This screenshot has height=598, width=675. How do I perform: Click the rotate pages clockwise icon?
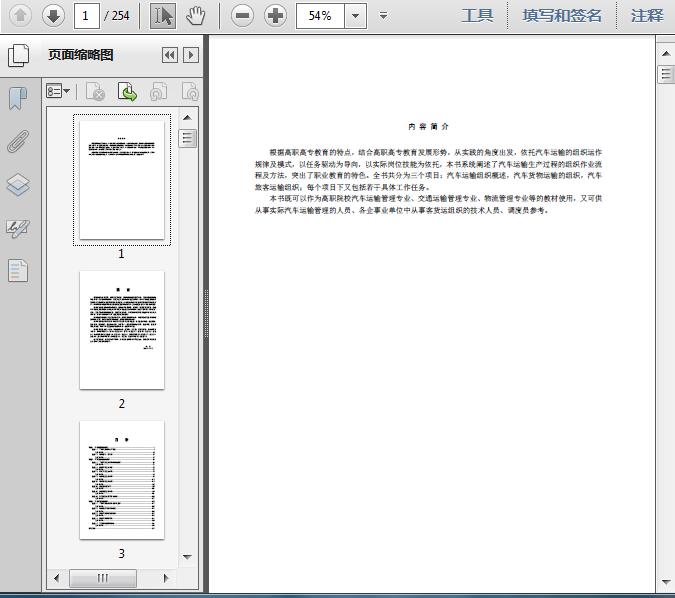point(190,91)
